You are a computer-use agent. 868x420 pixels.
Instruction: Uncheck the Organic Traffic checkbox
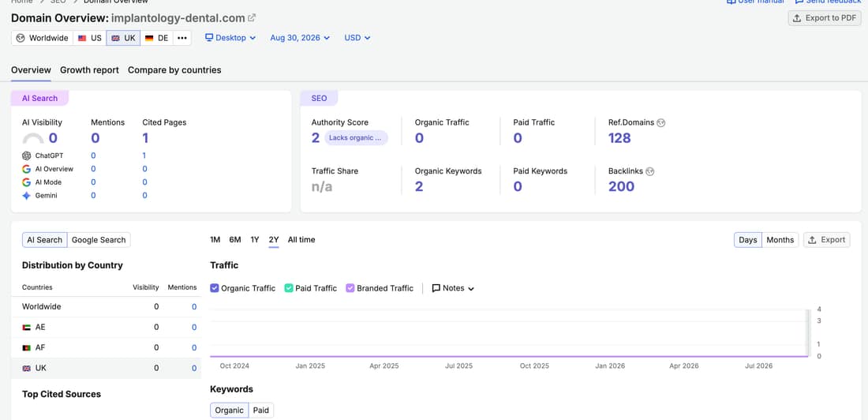pyautogui.click(x=215, y=288)
